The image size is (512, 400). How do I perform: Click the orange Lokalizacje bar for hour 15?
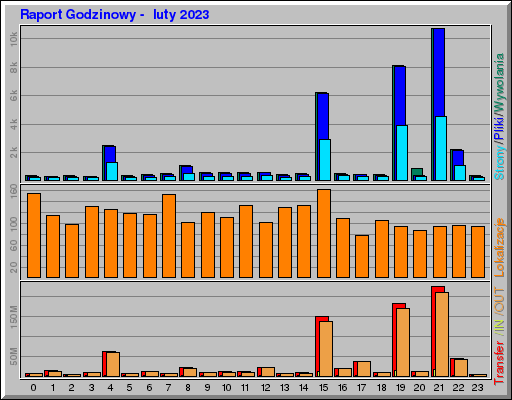(x=324, y=233)
